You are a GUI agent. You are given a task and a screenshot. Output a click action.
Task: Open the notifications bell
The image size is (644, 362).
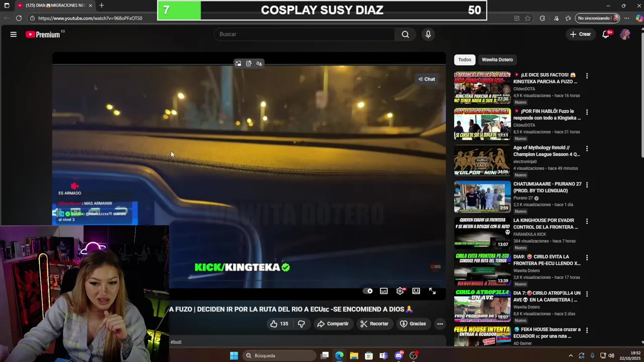(606, 34)
